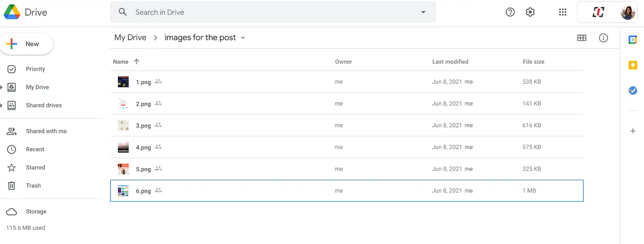This screenshot has width=644, height=244.
Task: Open the Google apps grid
Action: tap(563, 12)
